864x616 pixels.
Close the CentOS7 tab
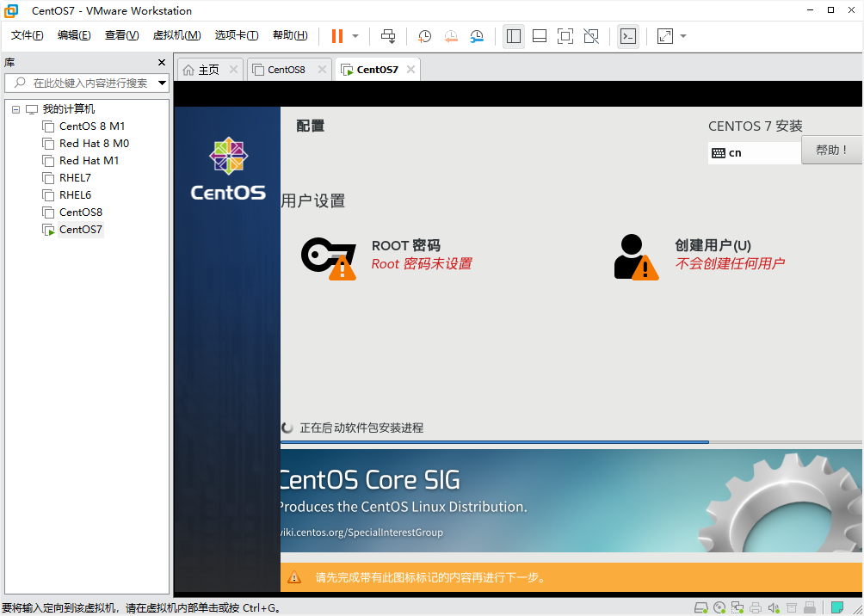click(410, 70)
